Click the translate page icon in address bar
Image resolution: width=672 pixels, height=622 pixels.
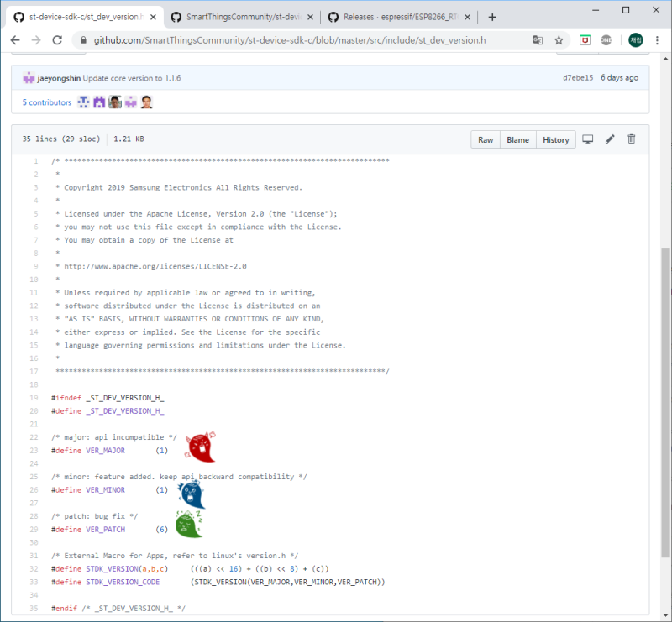tap(538, 40)
